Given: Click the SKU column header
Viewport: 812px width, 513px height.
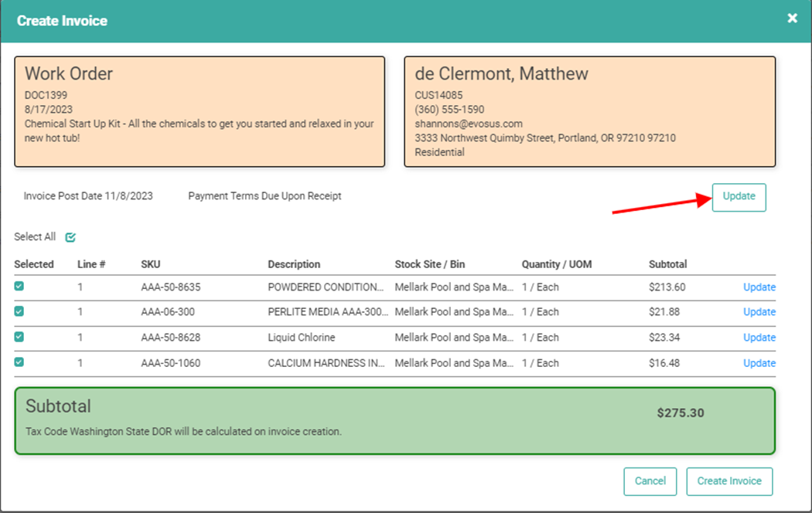Looking at the screenshot, I should point(151,264).
